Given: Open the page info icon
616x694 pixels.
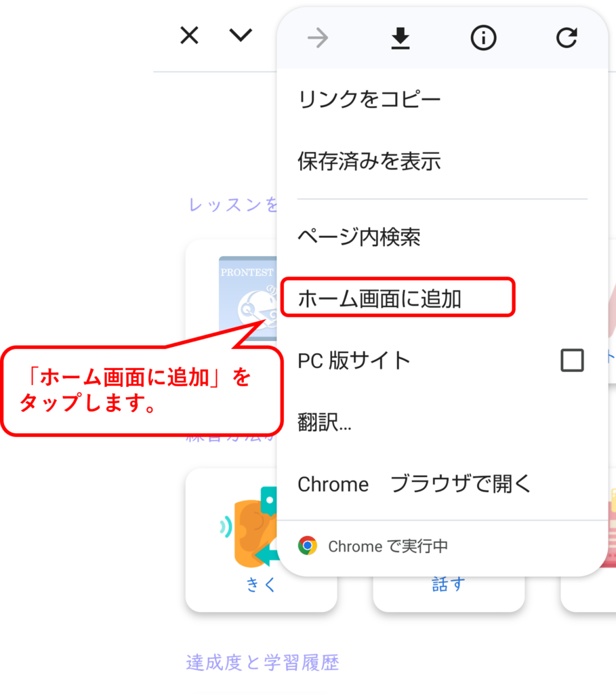Looking at the screenshot, I should coord(483,38).
